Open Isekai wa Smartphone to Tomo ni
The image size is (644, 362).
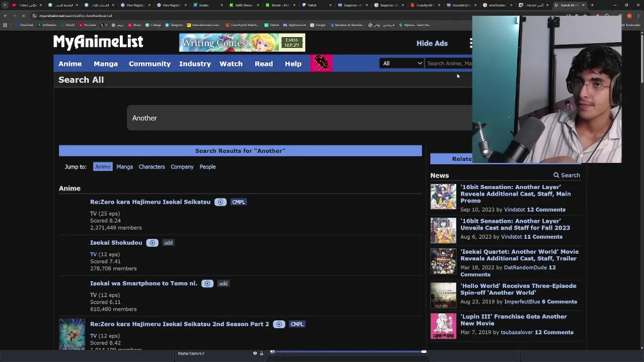(x=143, y=283)
